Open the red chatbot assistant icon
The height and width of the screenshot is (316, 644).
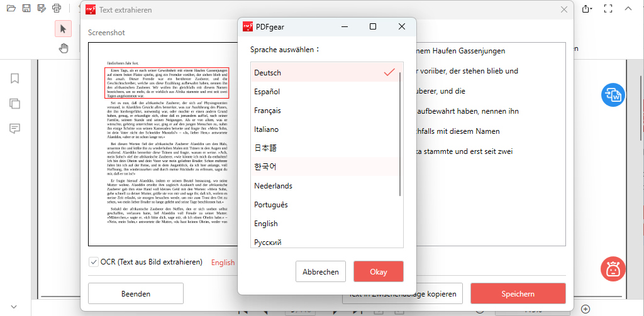613,270
